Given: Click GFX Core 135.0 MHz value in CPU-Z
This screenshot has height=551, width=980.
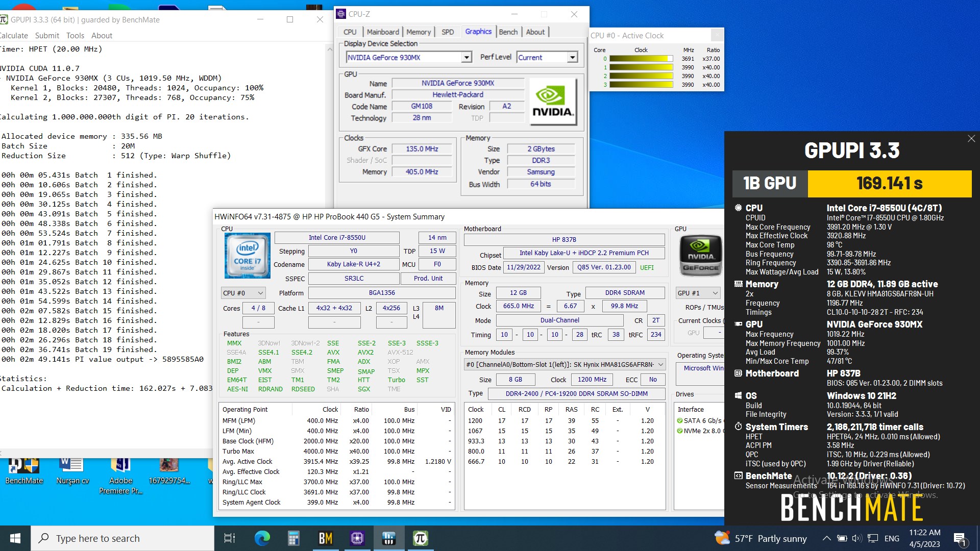Looking at the screenshot, I should [x=422, y=149].
